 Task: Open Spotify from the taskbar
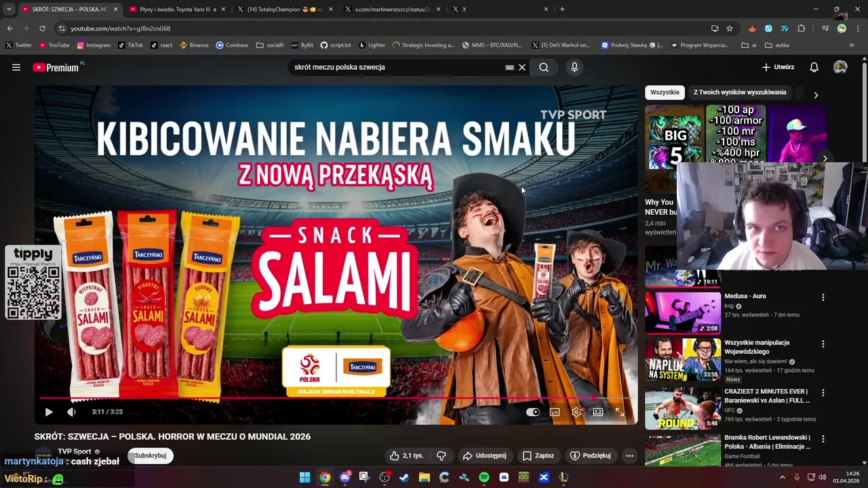pyautogui.click(x=484, y=477)
